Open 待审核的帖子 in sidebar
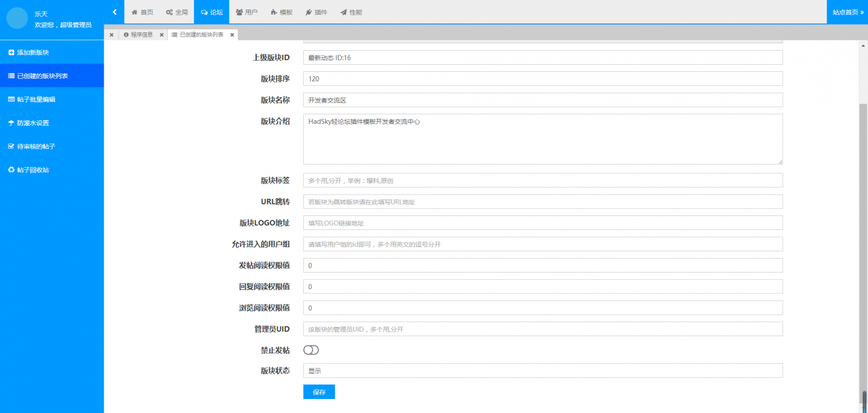The width and height of the screenshot is (868, 413). coord(51,146)
